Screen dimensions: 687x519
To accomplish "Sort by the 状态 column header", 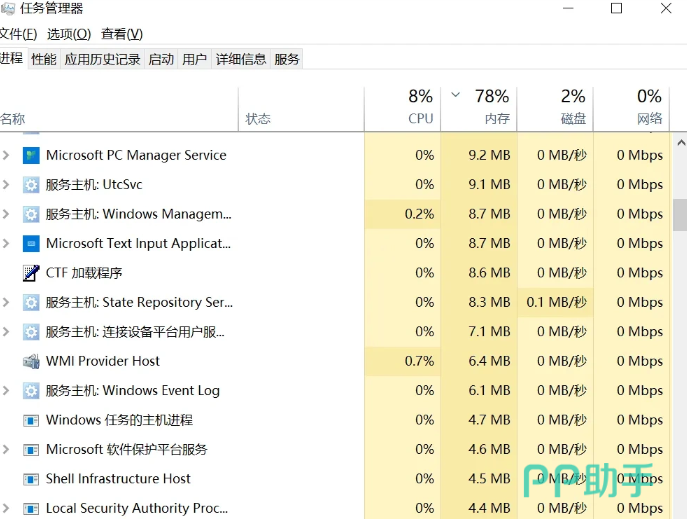I will click(x=301, y=109).
